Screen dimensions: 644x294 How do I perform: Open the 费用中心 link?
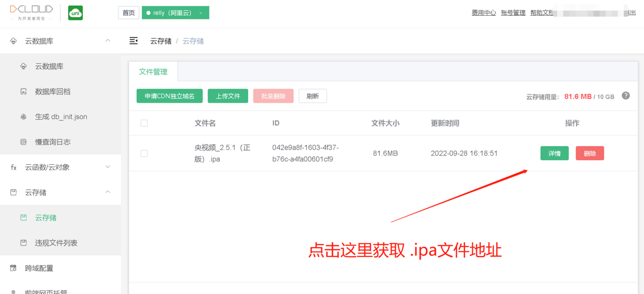tap(484, 13)
